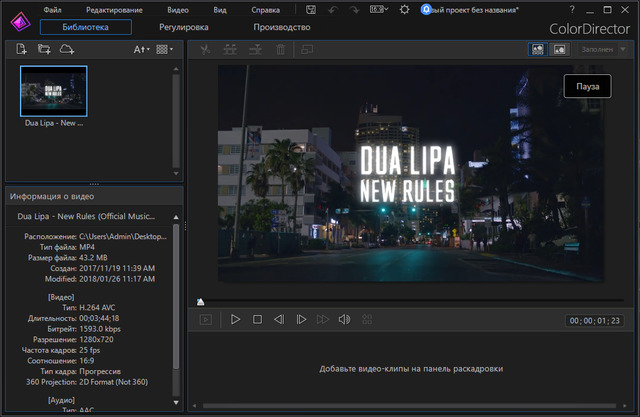Viewport: 640px width, 417px height.
Task: Click the cloud download icon in library
Action: click(x=66, y=48)
